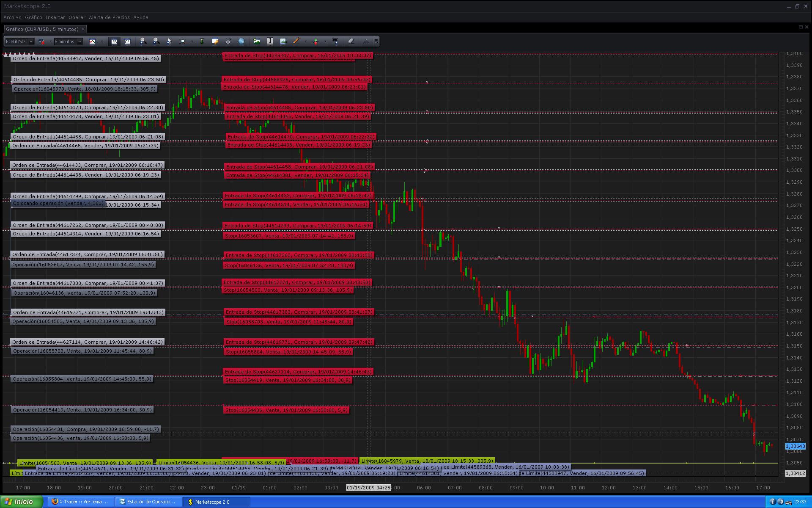The height and width of the screenshot is (508, 812).
Task: Close the Gráfico EUR/USD chart tab
Action: pyautogui.click(x=83, y=29)
